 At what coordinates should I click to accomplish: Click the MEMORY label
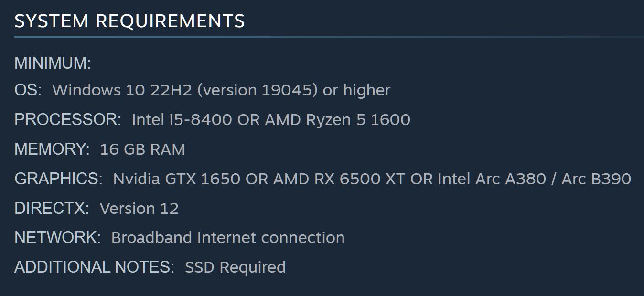pyautogui.click(x=52, y=149)
